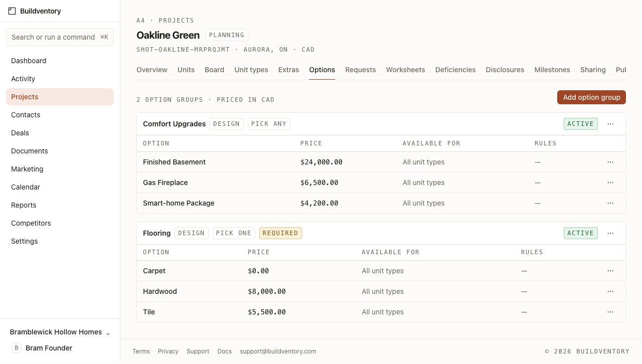Open Calendar in the sidebar

point(60,187)
